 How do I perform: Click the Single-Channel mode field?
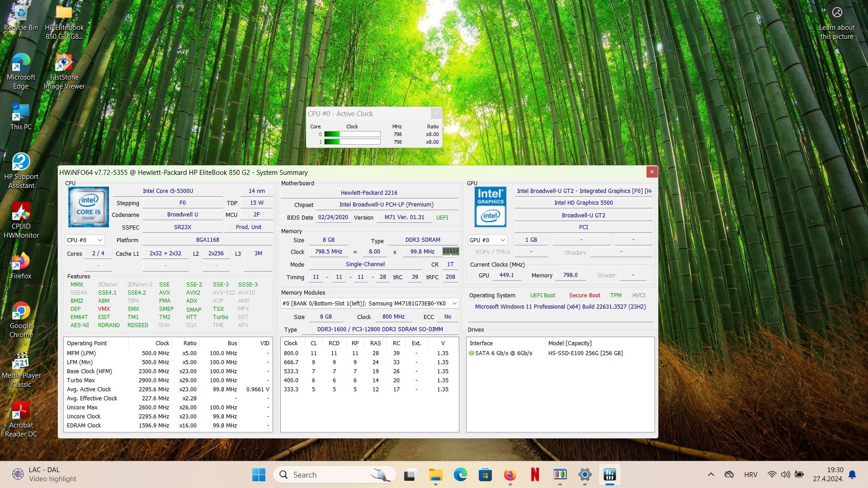(x=365, y=264)
